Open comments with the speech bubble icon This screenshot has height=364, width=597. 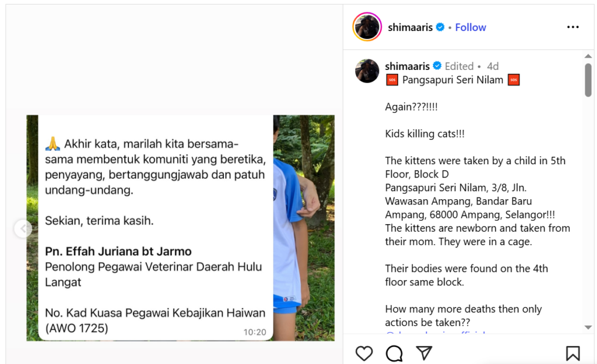click(x=394, y=354)
